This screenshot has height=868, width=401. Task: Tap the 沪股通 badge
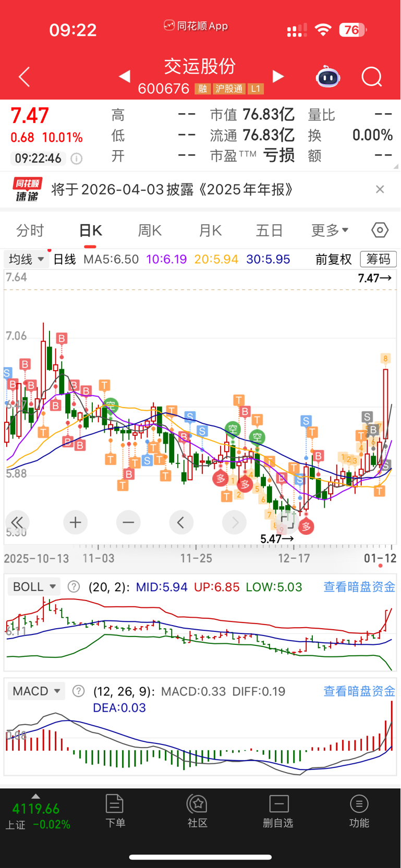click(229, 89)
